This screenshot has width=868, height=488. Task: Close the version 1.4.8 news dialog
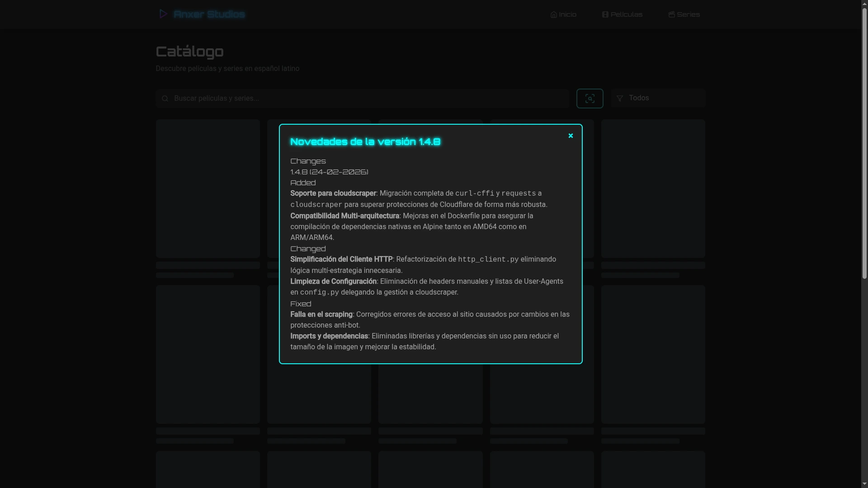point(571,136)
